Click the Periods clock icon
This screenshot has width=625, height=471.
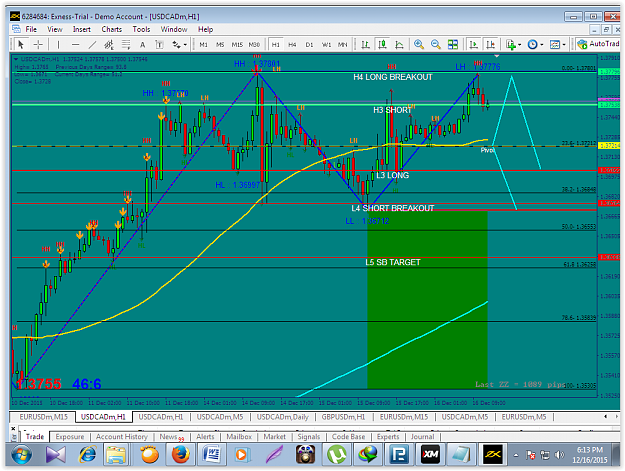(533, 45)
